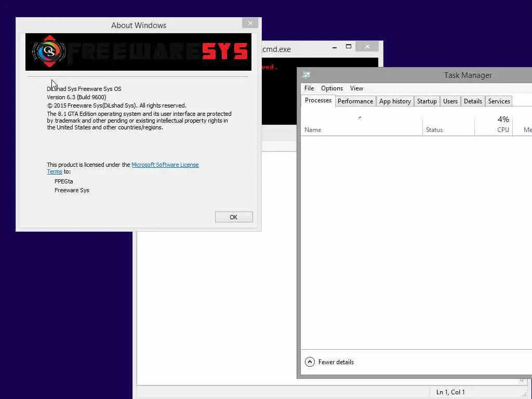Click the 2015 copyright line
Screen dimensions: 532x399
coord(117,105)
